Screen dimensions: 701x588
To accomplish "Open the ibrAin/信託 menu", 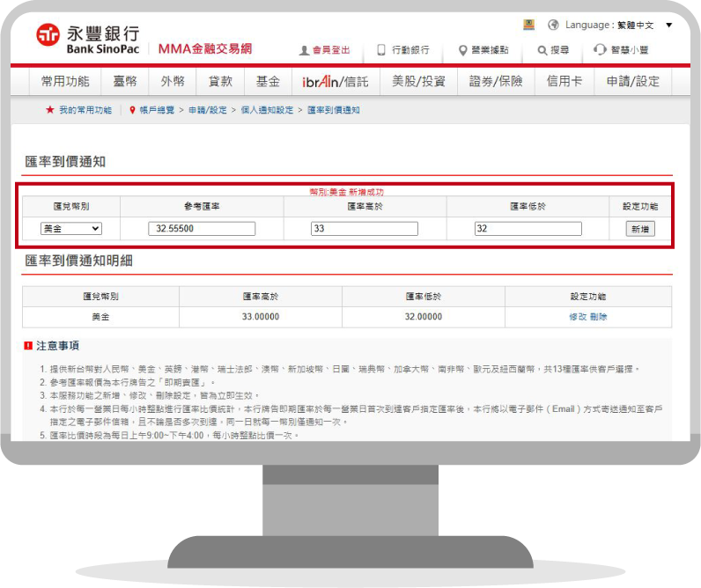I will [336, 81].
